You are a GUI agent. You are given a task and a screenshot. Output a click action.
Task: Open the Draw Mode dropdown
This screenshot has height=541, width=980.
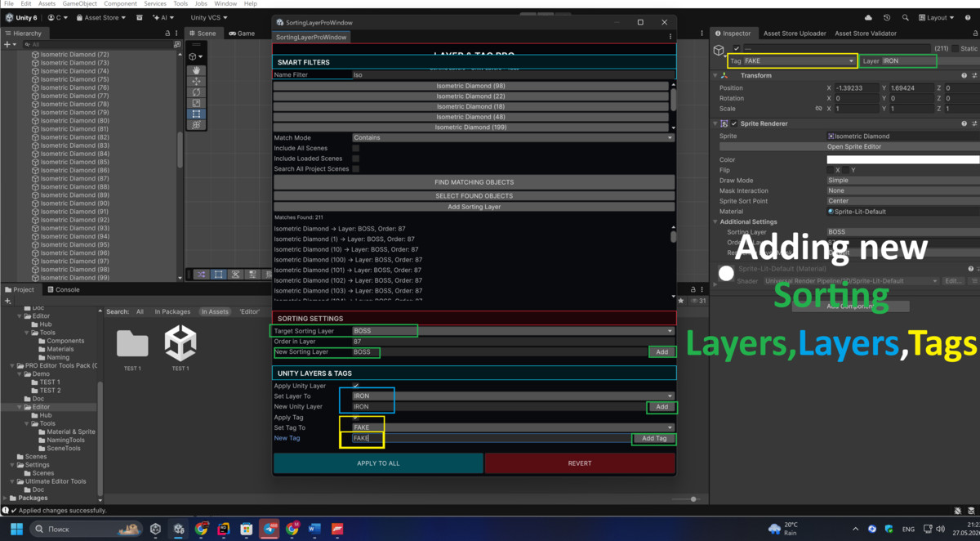pyautogui.click(x=903, y=181)
